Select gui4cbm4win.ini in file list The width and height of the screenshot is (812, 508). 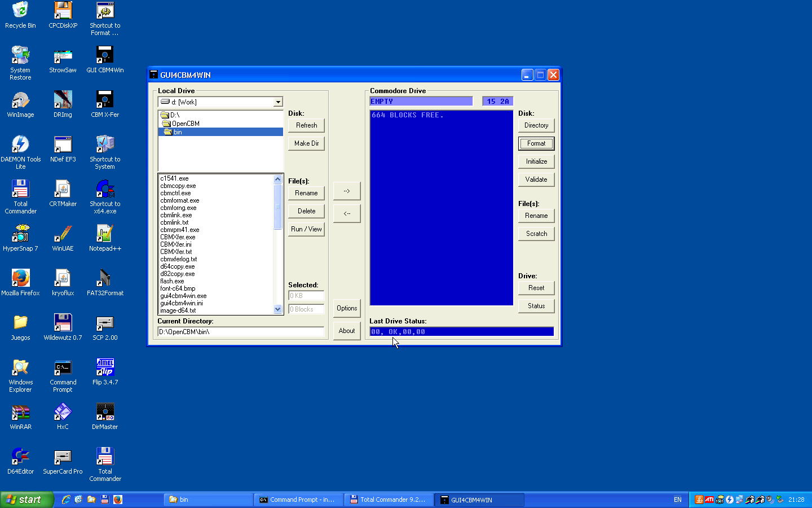182,303
